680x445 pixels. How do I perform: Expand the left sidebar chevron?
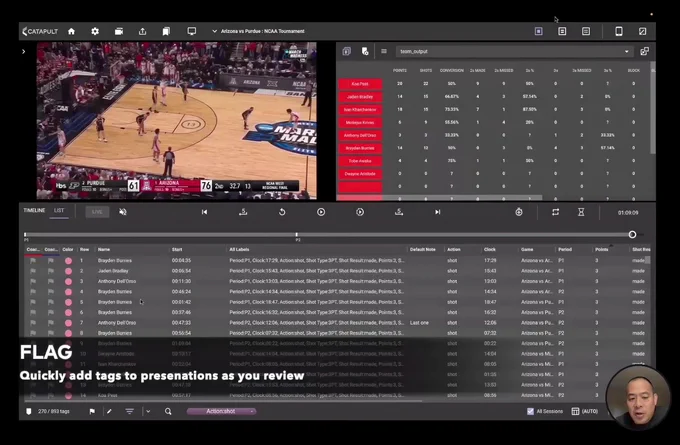click(23, 52)
